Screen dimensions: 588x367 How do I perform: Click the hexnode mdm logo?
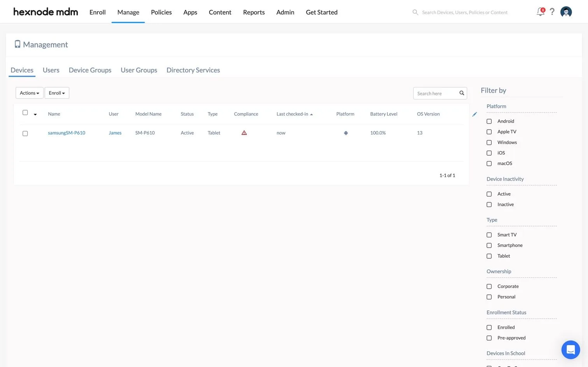[45, 12]
